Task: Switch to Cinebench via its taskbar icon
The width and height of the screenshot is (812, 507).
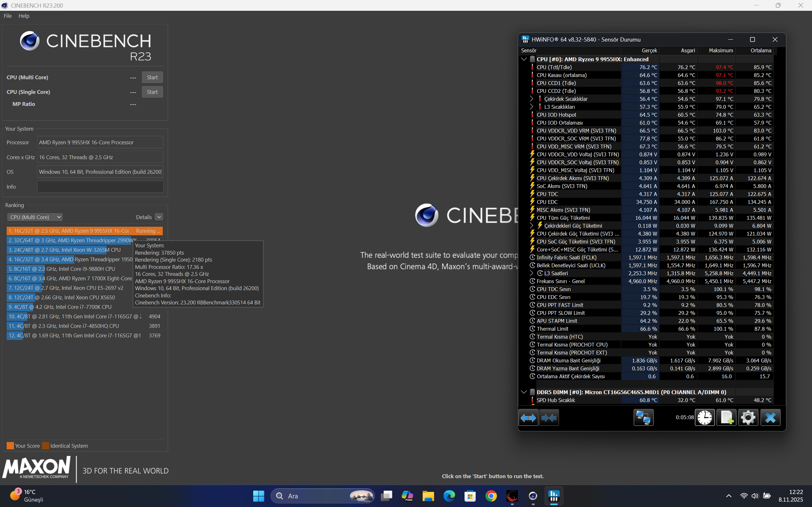Action: point(533,496)
